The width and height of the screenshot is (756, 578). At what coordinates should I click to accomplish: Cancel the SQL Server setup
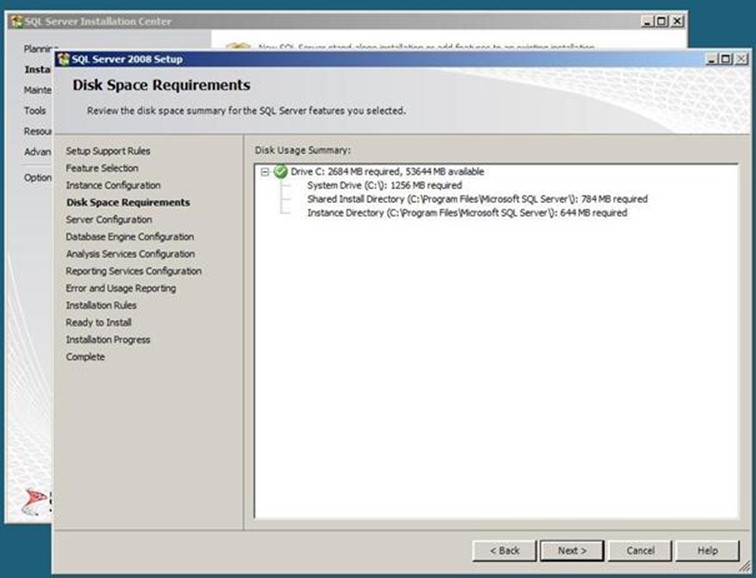[x=640, y=551]
